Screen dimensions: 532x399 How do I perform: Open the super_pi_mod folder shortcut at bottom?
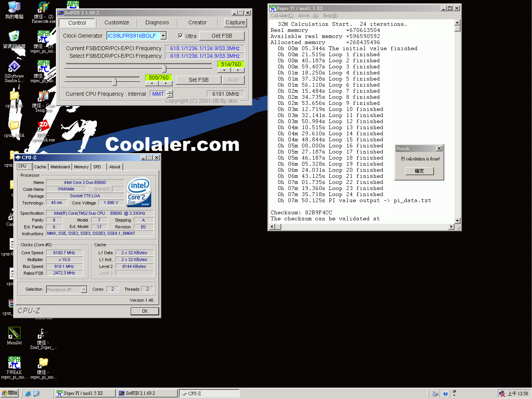43,363
